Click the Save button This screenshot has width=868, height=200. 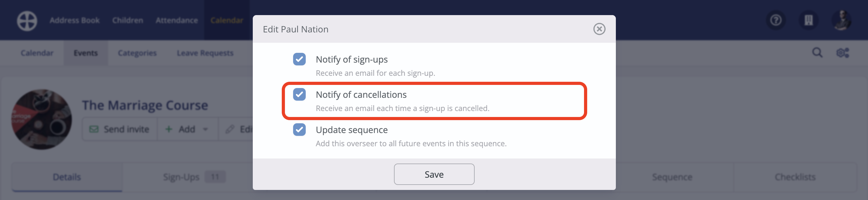pos(434,174)
